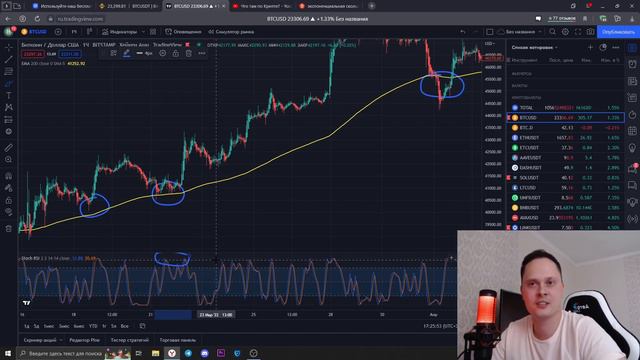The width and height of the screenshot is (640, 360).
Task: Open the Тестер стратегий tab
Action: click(x=130, y=340)
